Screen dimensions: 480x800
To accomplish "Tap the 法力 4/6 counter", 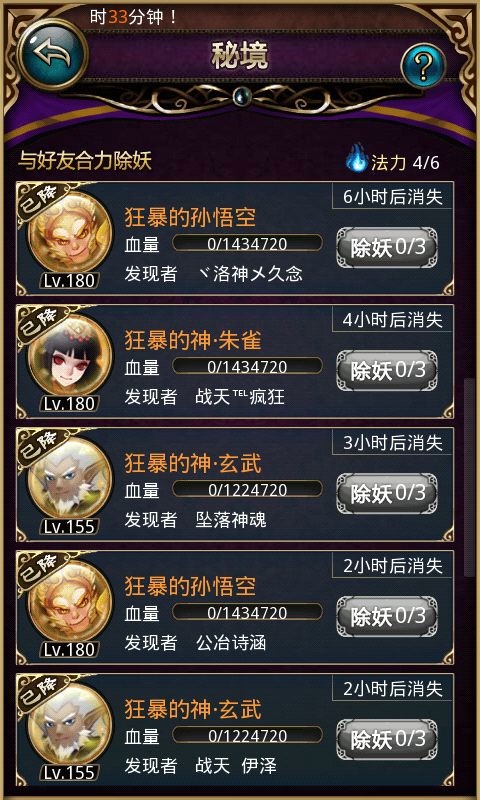I will (x=405, y=162).
